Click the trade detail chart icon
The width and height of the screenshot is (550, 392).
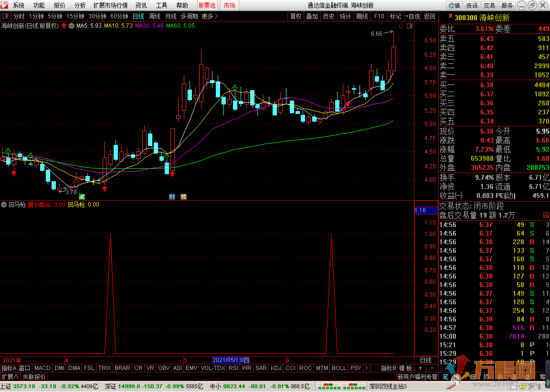546,215
